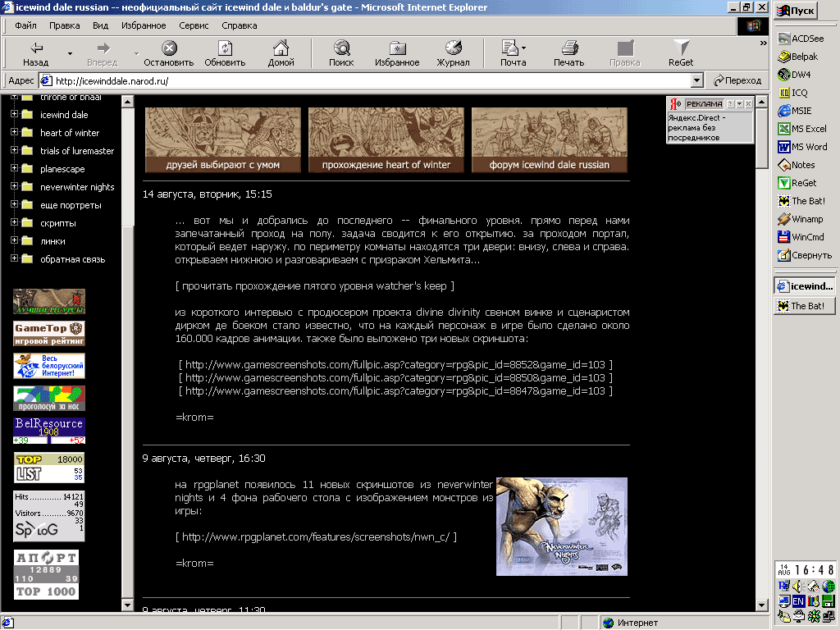Go back with the Назад toolbar button
The image size is (840, 630).
point(36,54)
